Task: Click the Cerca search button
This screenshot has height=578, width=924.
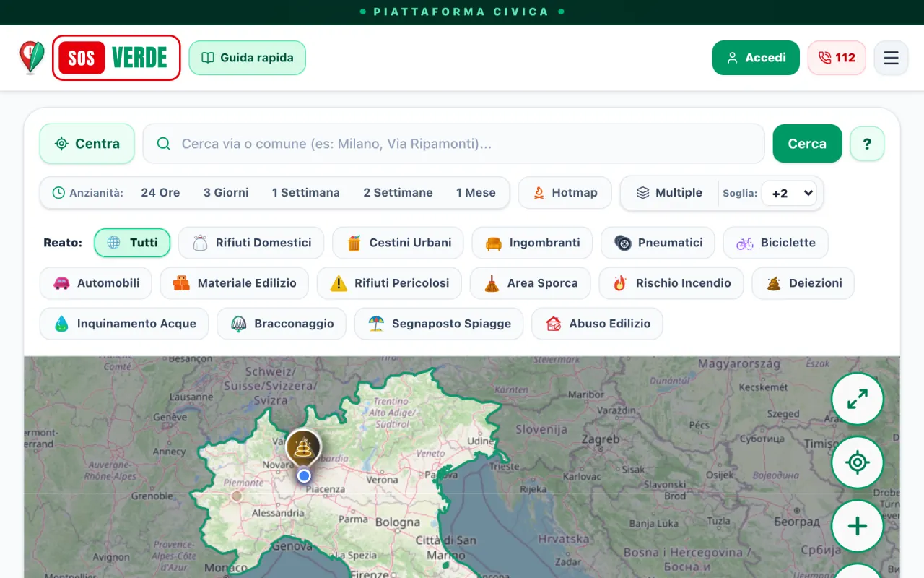Action: (x=807, y=144)
